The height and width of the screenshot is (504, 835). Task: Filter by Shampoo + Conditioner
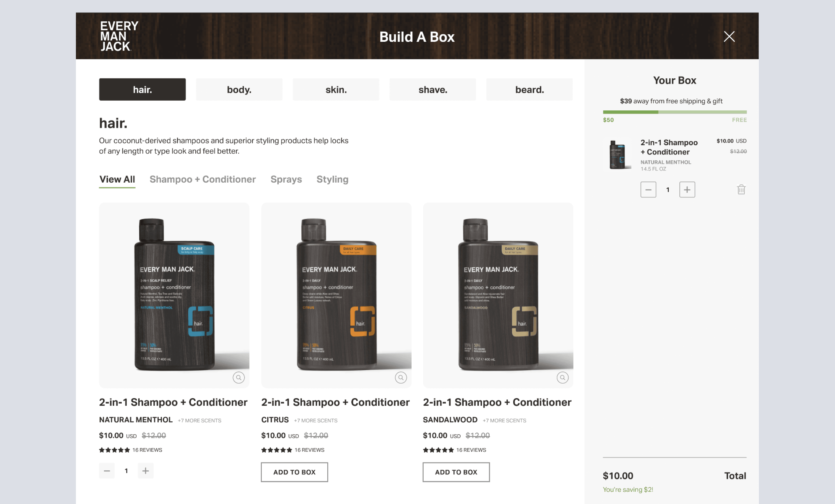tap(203, 179)
